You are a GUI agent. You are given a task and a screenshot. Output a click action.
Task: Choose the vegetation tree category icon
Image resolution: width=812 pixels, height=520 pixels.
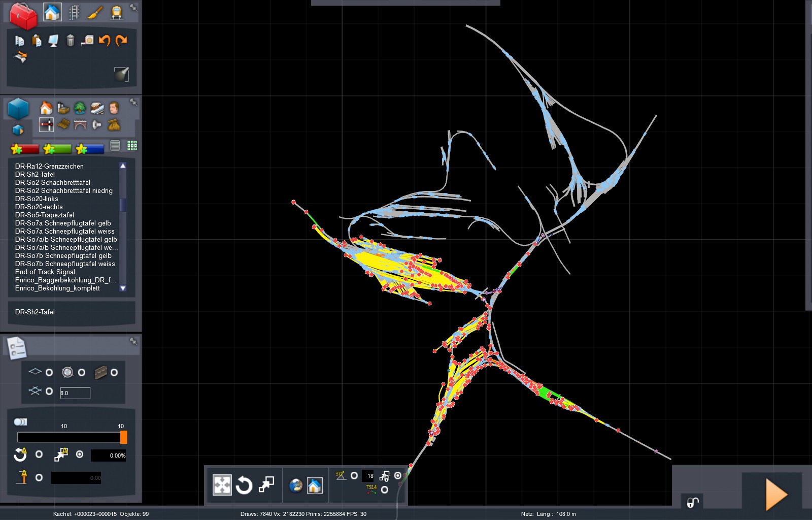coord(80,108)
